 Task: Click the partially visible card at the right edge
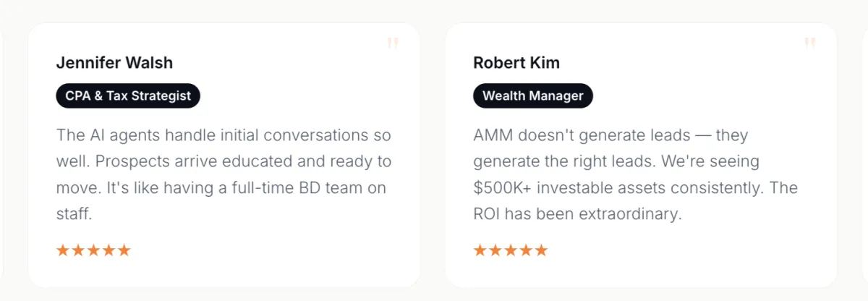pos(864,152)
